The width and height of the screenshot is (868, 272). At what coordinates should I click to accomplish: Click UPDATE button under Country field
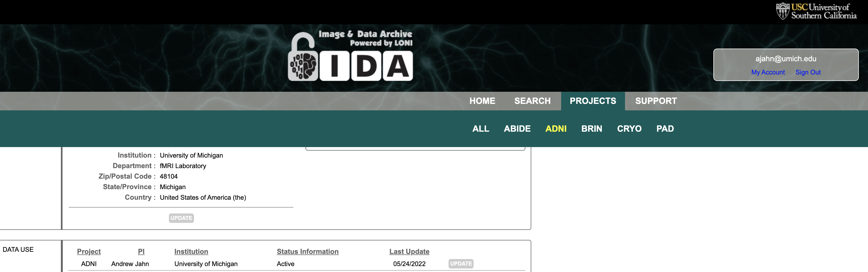(181, 218)
